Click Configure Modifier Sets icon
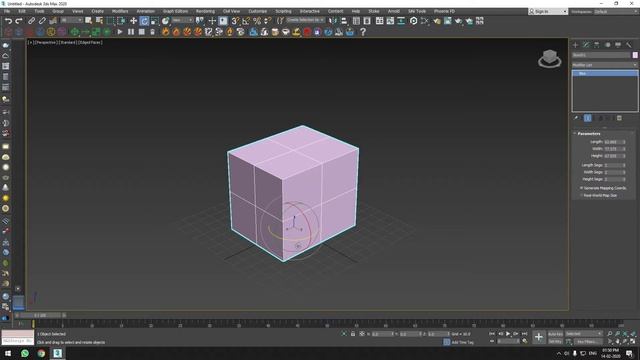 coord(619,118)
